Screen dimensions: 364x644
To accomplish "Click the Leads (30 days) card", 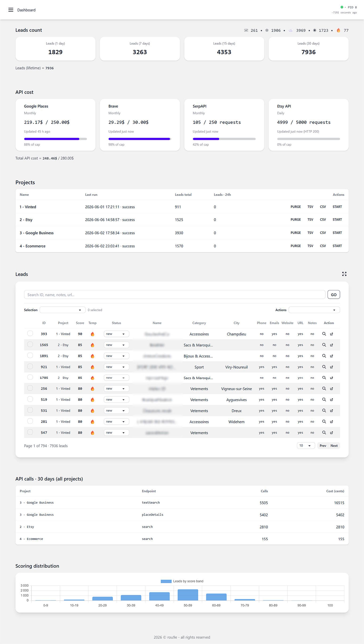I will [x=308, y=49].
